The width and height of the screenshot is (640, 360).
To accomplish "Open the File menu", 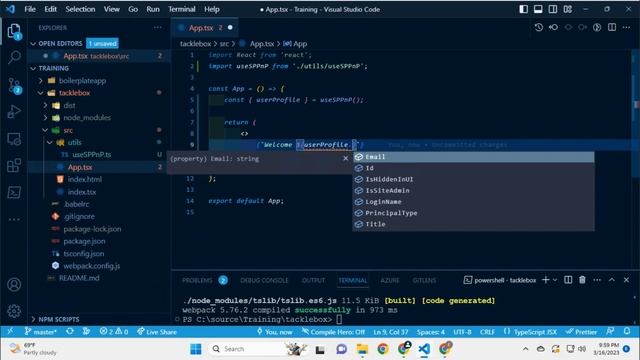I will (30, 9).
